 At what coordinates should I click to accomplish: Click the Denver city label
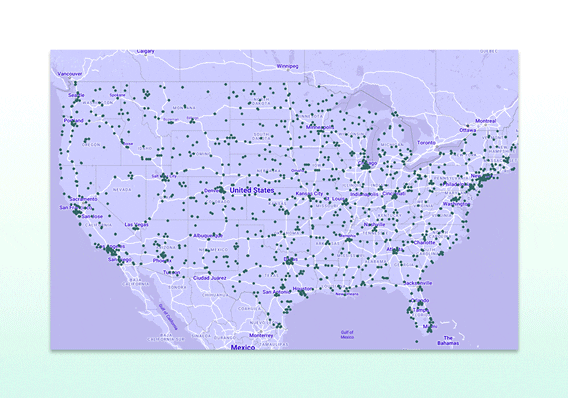[x=212, y=190]
